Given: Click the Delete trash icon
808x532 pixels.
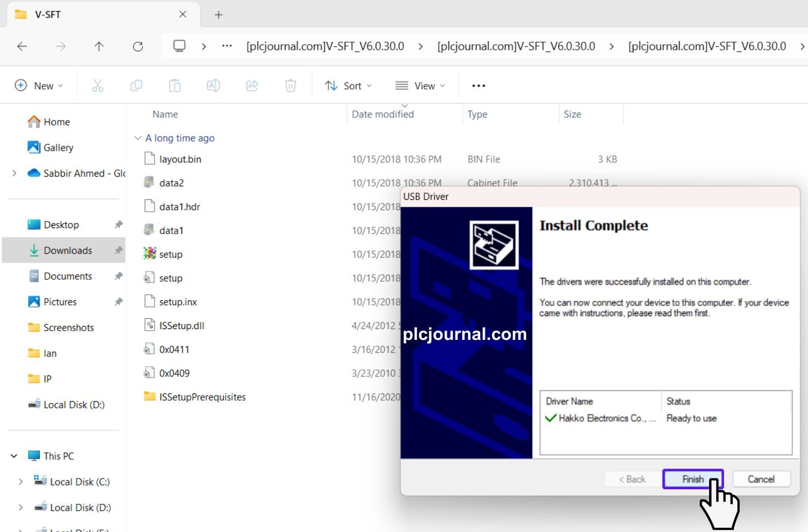Looking at the screenshot, I should pos(291,85).
